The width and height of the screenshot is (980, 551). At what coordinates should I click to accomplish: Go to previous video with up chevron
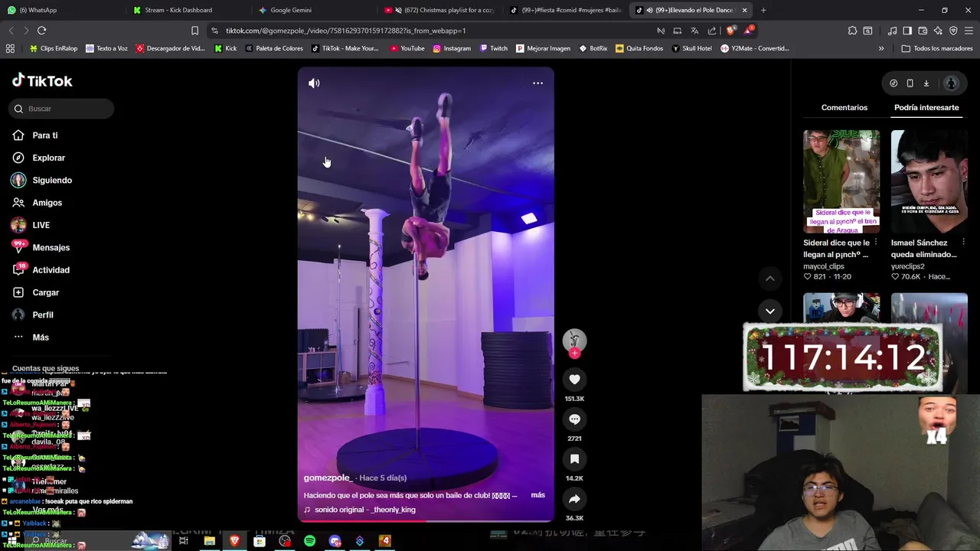(769, 279)
